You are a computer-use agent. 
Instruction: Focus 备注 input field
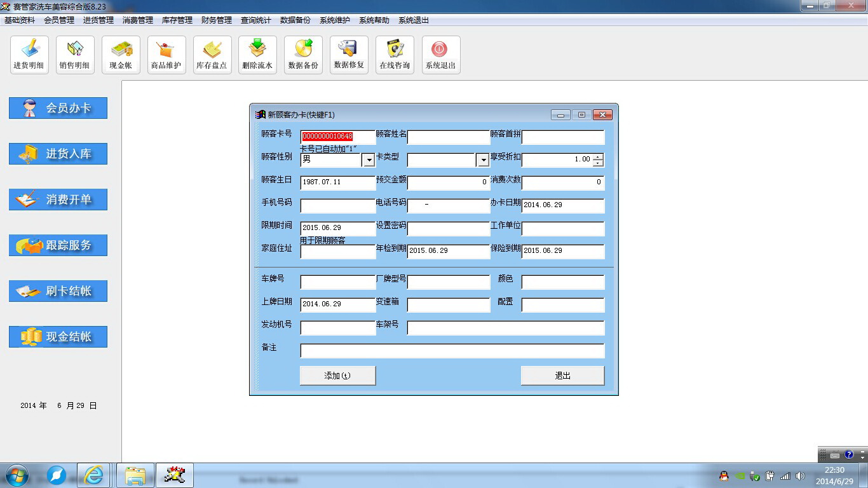click(452, 351)
